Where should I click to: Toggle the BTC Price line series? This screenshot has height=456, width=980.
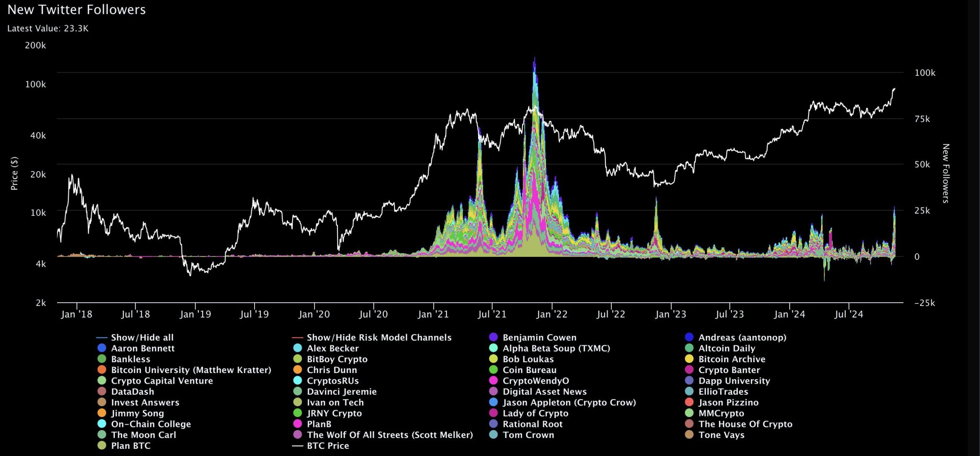[x=328, y=446]
